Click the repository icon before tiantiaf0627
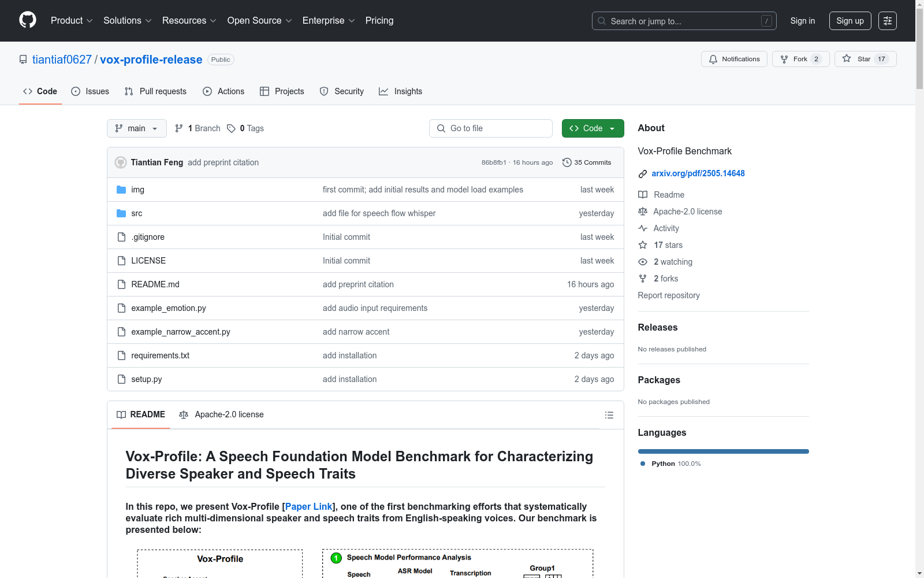The image size is (924, 578). click(23, 60)
